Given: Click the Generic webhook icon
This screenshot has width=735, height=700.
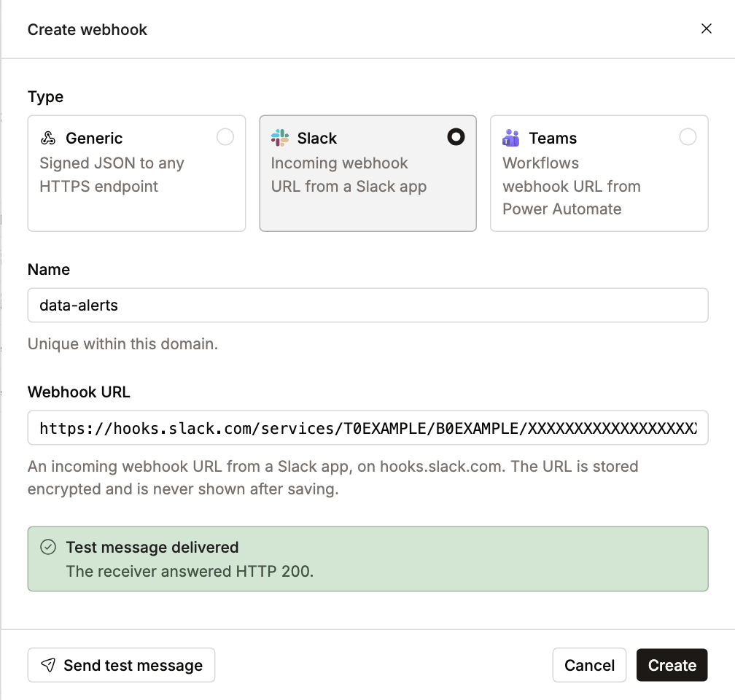Looking at the screenshot, I should [x=48, y=139].
